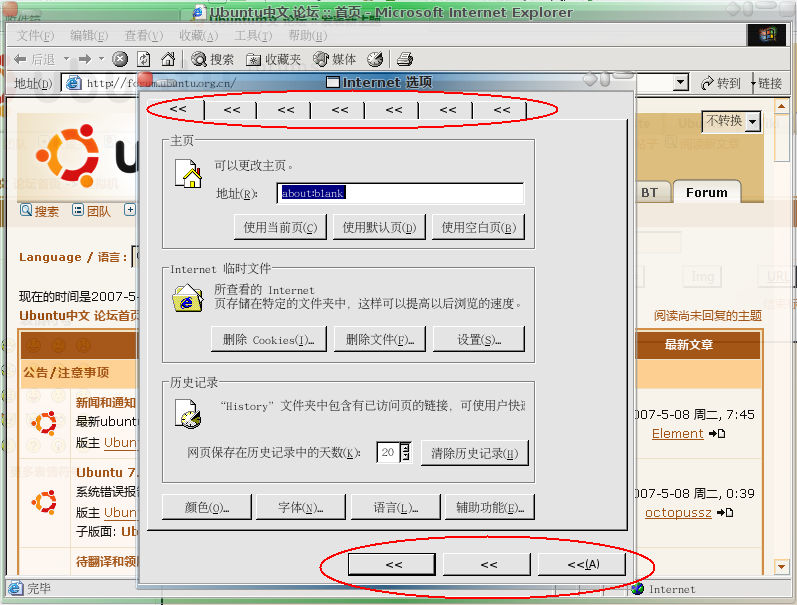
Task: Open 辅助功能(E)... settings button
Action: [x=489, y=507]
